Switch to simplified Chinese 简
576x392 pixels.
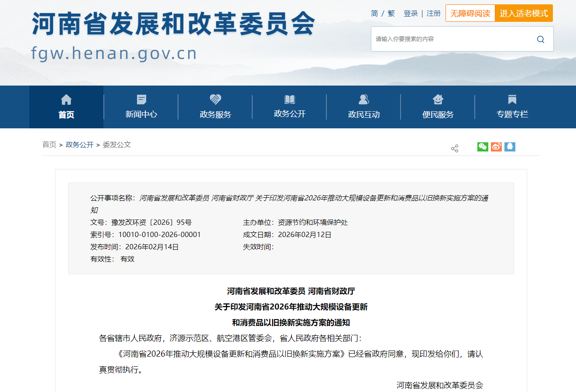[374, 14]
